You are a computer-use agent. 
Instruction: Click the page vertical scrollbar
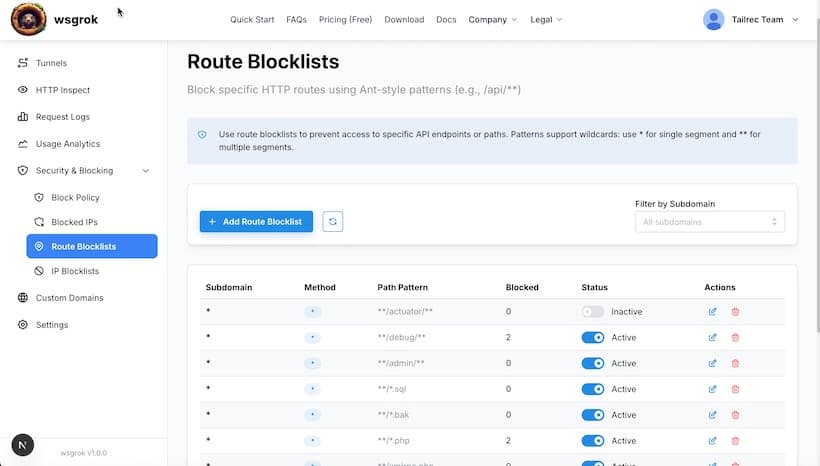(x=817, y=175)
